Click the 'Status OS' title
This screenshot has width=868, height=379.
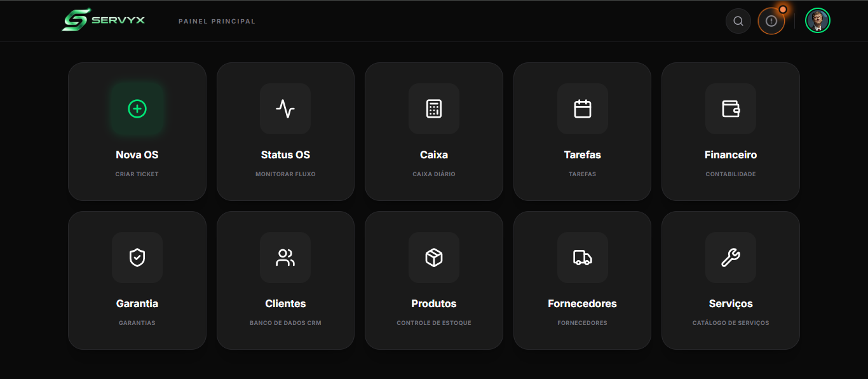coord(285,155)
